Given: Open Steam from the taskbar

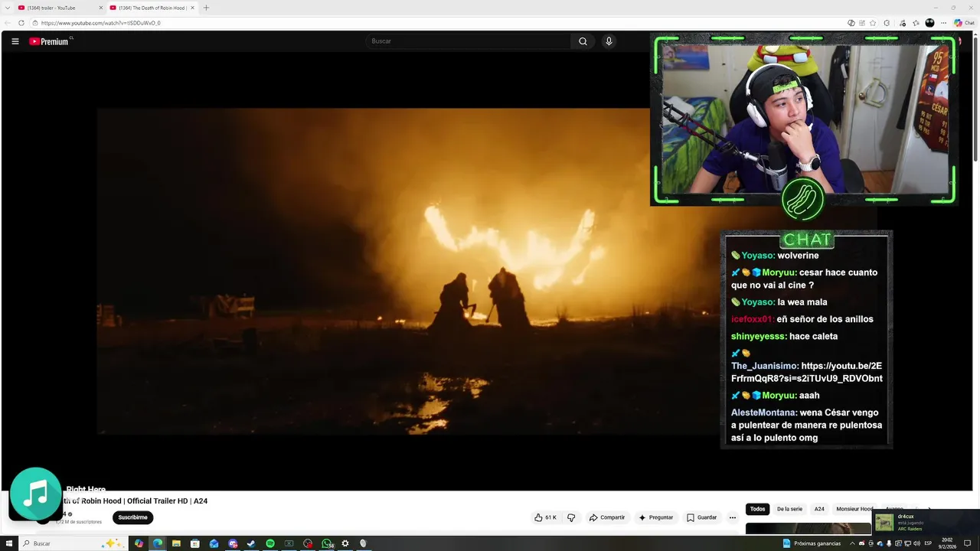Looking at the screenshot, I should (251, 543).
